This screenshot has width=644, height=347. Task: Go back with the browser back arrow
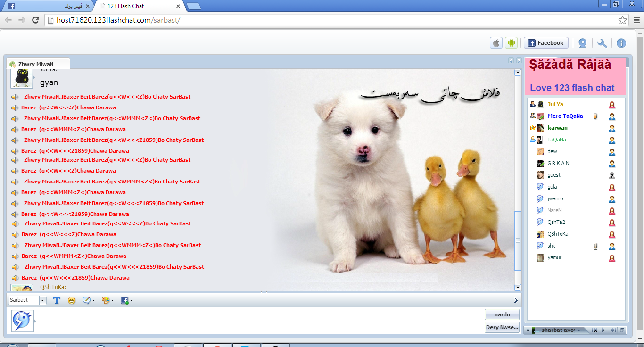[x=8, y=20]
